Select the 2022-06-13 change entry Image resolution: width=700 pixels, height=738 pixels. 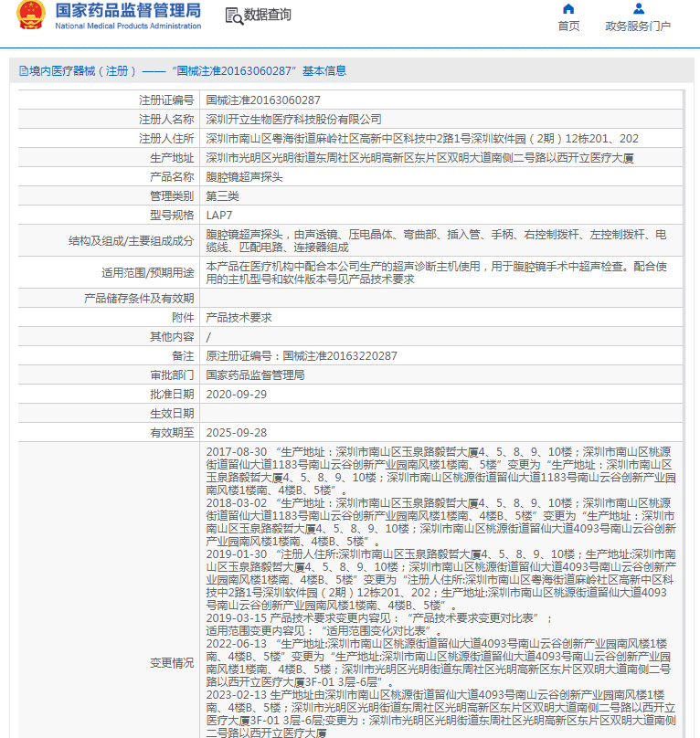click(x=439, y=663)
